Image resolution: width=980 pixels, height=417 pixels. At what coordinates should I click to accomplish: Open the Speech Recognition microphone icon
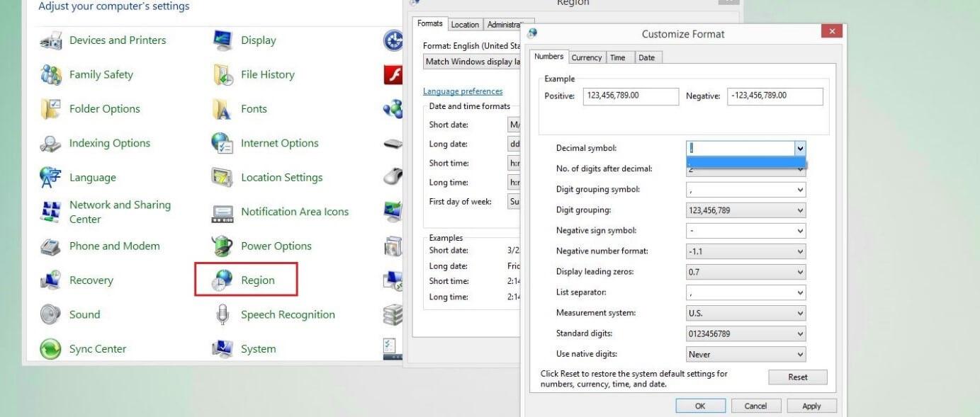(x=222, y=314)
